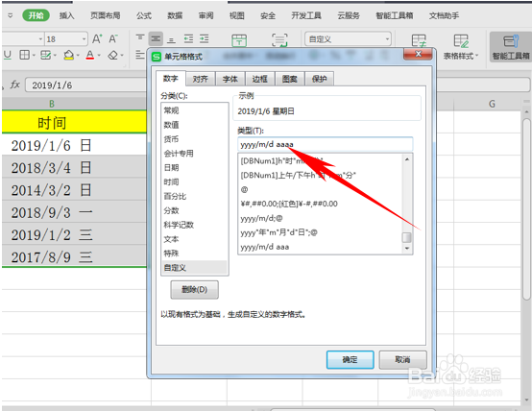Expand the eraser clear dropdown arrow
Viewport: 532px width, 411px height.
[x=121, y=55]
